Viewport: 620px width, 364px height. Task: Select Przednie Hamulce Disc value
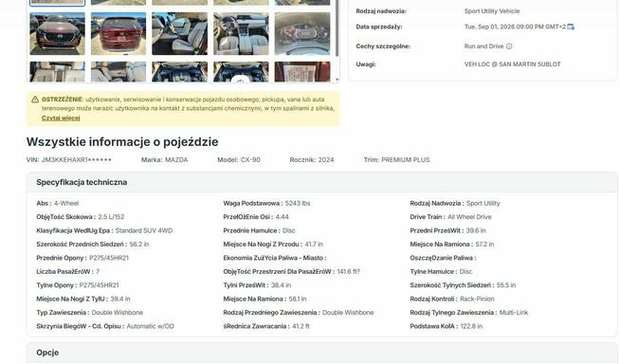pyautogui.click(x=289, y=230)
